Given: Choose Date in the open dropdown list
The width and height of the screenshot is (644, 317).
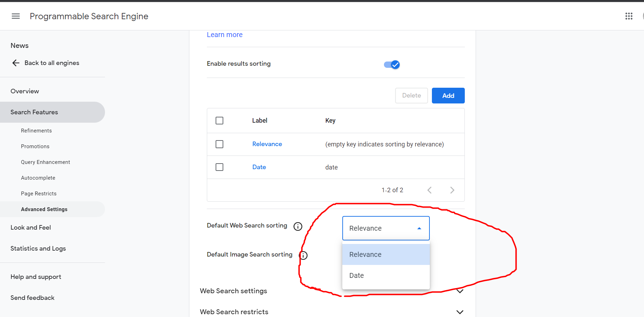Looking at the screenshot, I should [386, 275].
